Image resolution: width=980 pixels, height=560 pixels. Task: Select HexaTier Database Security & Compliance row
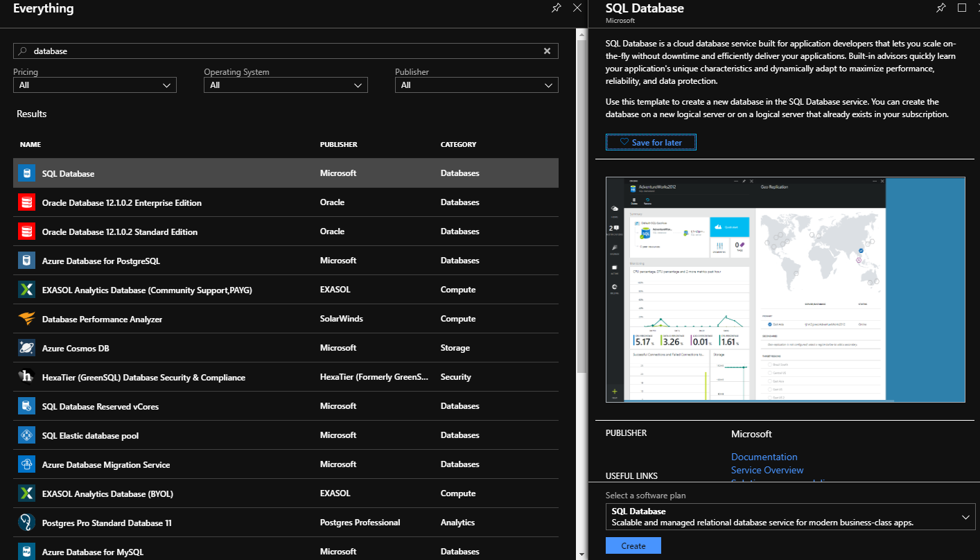tap(286, 377)
